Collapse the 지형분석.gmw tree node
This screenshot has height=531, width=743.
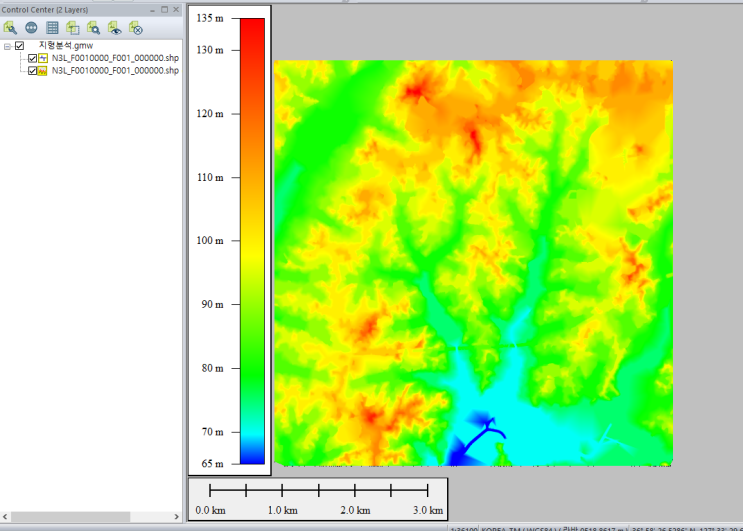pos(8,45)
